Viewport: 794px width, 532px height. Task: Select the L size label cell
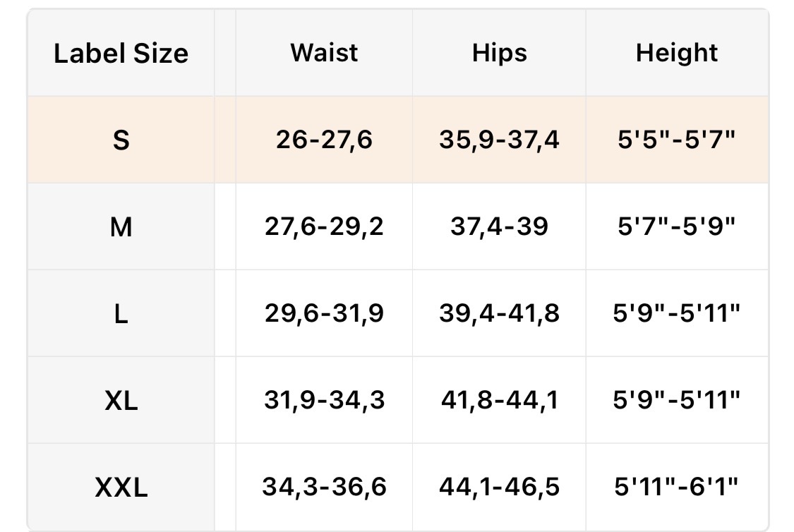point(121,314)
